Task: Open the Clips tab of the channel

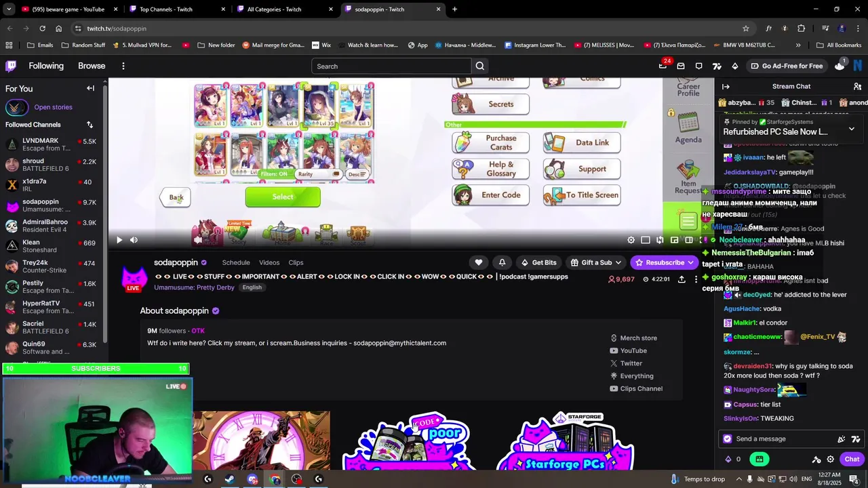Action: click(x=296, y=262)
